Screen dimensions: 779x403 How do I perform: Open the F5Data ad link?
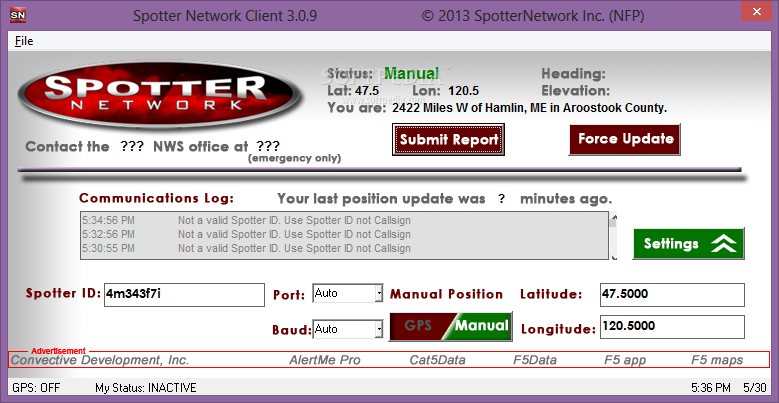535,360
